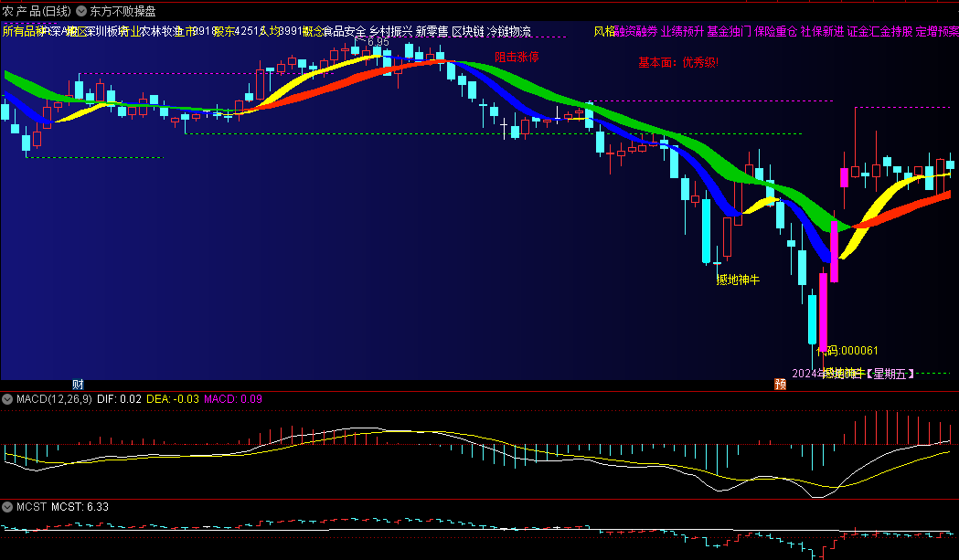Screen dimensions: 959x560
Task: Click the DIF: 0.02 value
Action: click(x=119, y=399)
